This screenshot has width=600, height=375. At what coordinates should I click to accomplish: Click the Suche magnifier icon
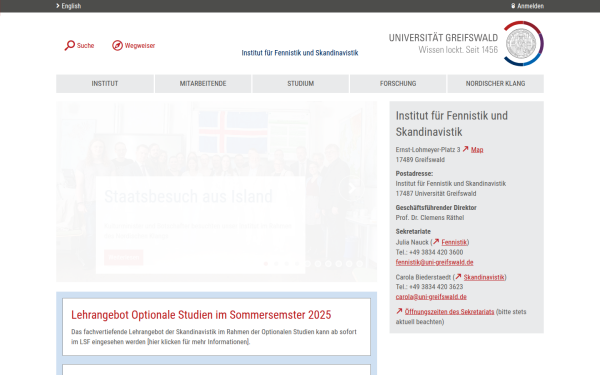tap(69, 46)
